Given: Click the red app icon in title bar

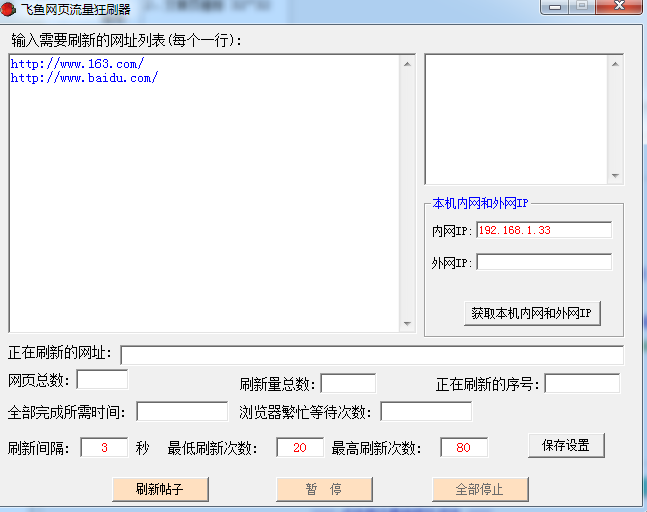Looking at the screenshot, I should tap(9, 9).
